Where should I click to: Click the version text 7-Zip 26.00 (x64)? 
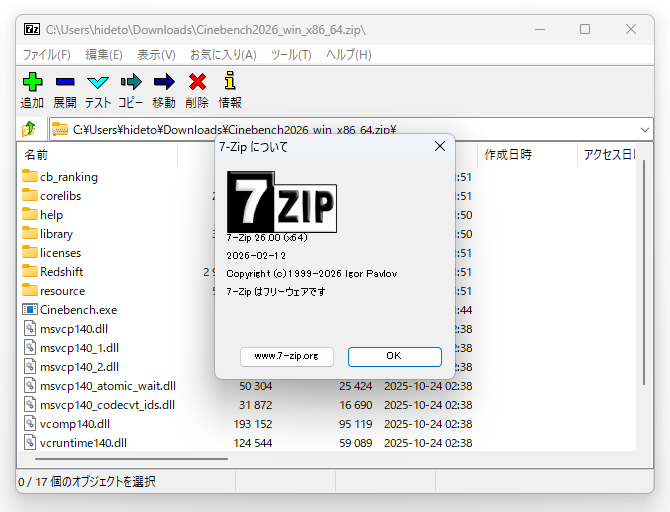point(267,238)
